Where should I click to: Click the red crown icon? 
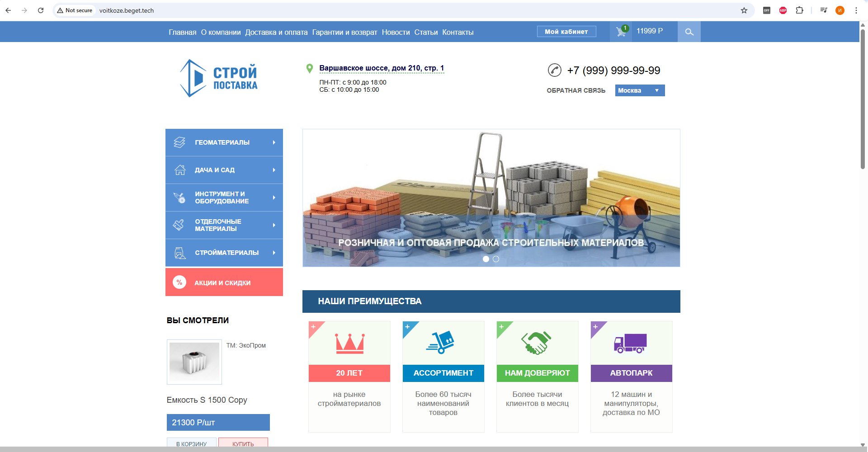pos(349,344)
